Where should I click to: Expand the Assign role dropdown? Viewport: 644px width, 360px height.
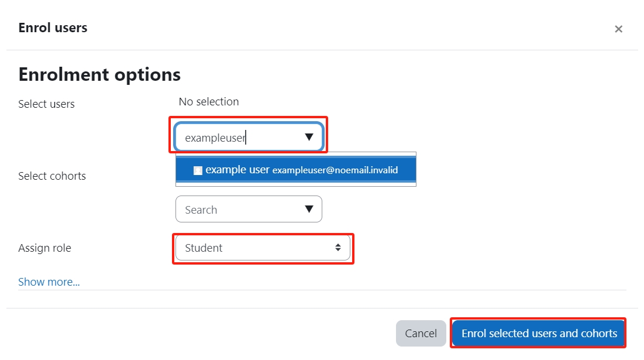(263, 248)
